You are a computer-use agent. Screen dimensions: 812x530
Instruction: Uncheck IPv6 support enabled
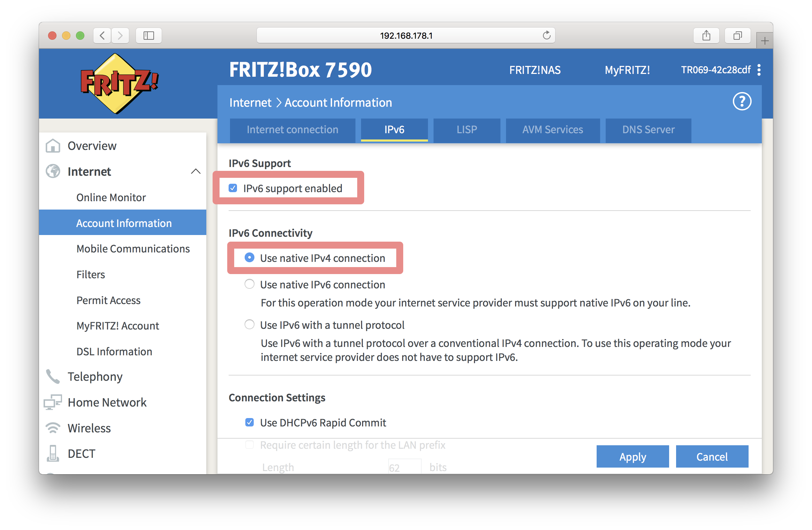[233, 188]
